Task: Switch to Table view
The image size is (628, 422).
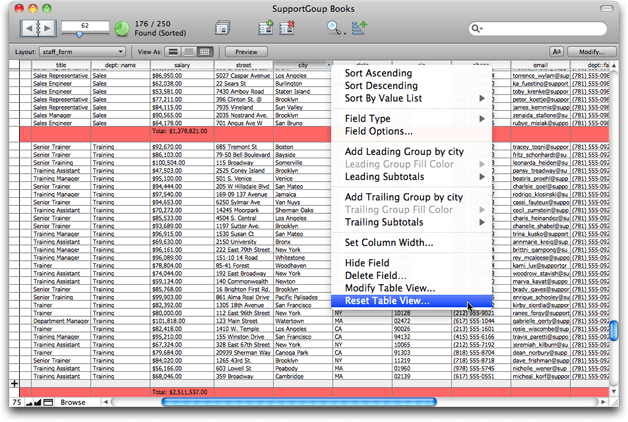Action: tap(205, 52)
